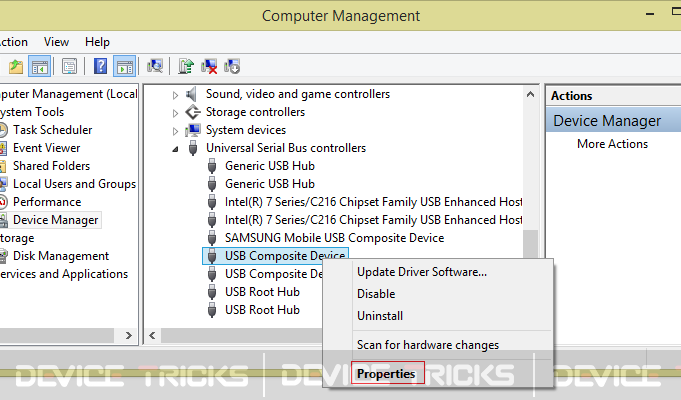
Task: Select SAMSUNG Mobile USB Composite Device
Action: coord(334,238)
